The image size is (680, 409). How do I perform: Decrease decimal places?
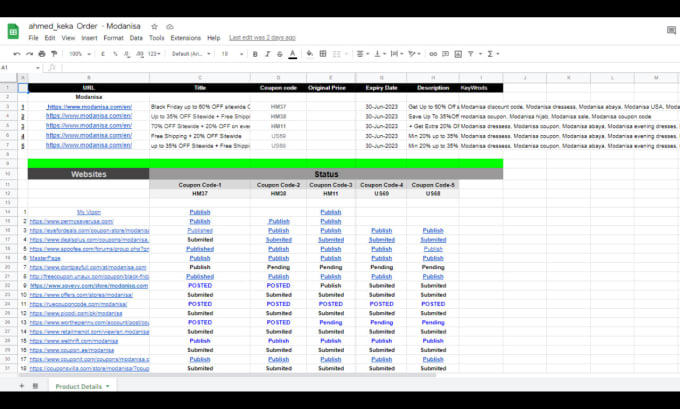tap(127, 54)
